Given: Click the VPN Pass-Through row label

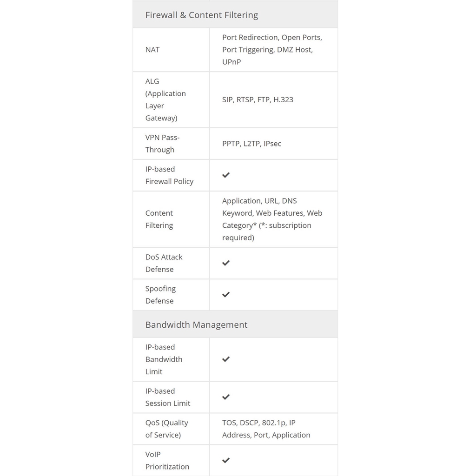Looking at the screenshot, I should coord(162,144).
